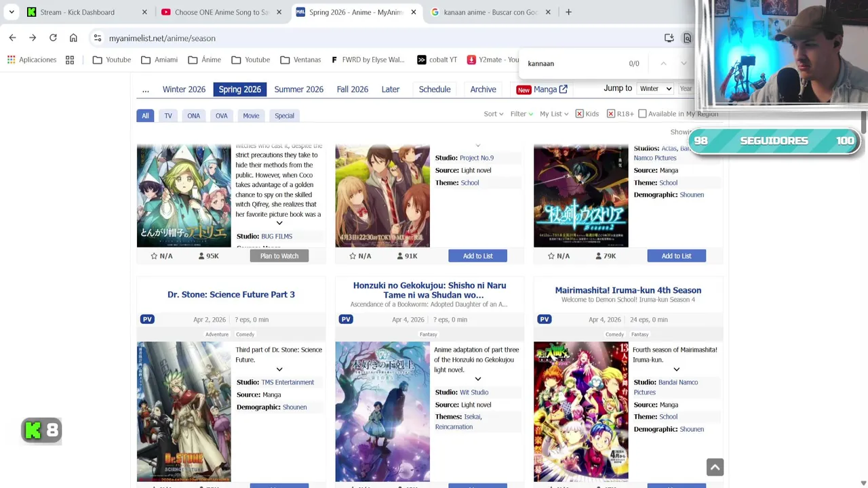Reload the page with the refresh icon
Viewport: 868px width, 488px height.
coord(53,38)
